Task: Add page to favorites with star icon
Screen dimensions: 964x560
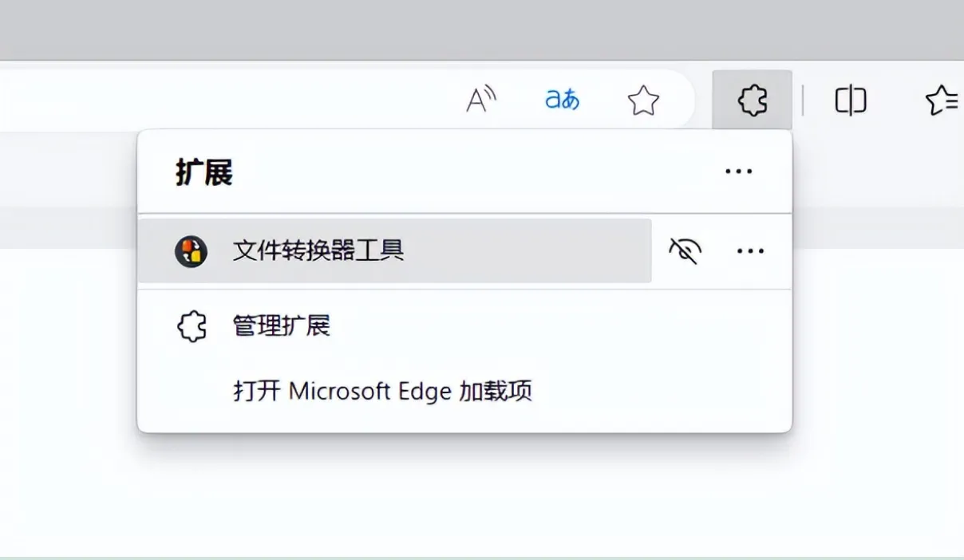Action: pos(643,101)
